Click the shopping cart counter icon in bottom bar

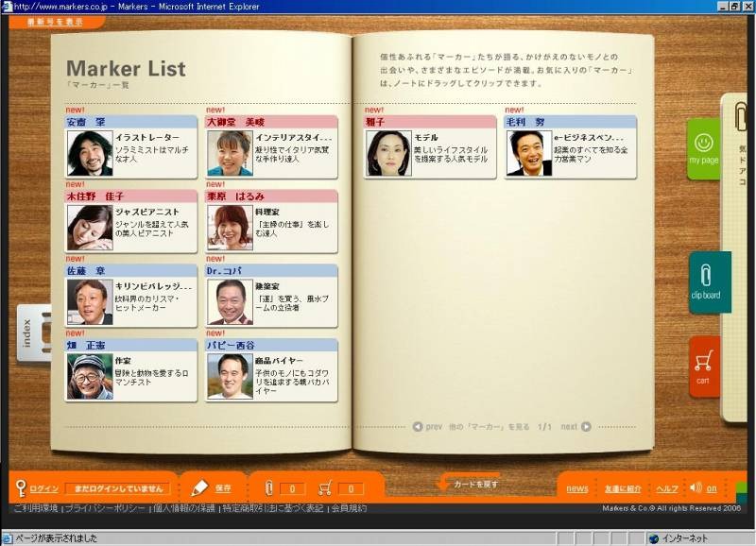point(325,488)
